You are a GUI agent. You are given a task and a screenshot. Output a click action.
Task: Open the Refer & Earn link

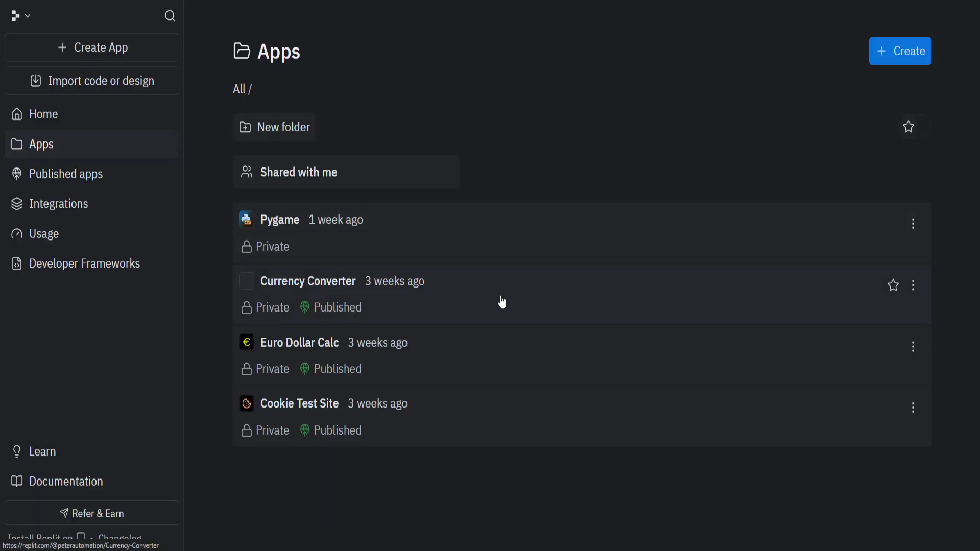[92, 513]
